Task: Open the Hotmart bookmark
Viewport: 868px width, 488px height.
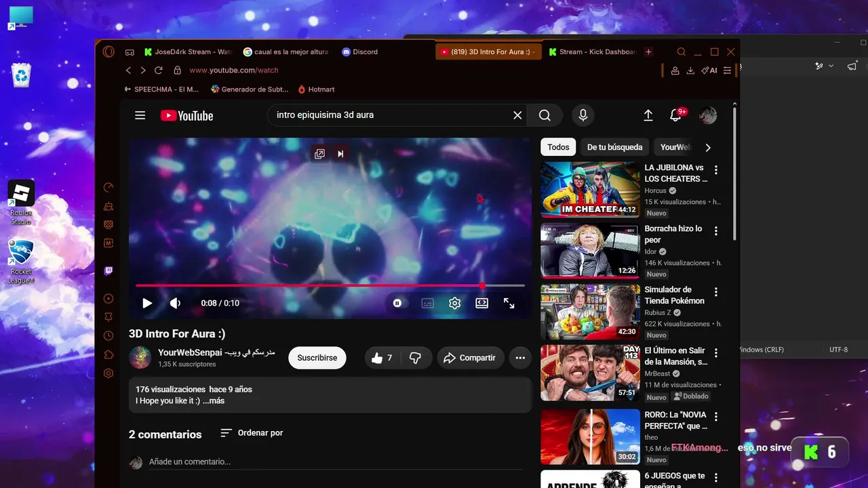Action: coord(316,89)
